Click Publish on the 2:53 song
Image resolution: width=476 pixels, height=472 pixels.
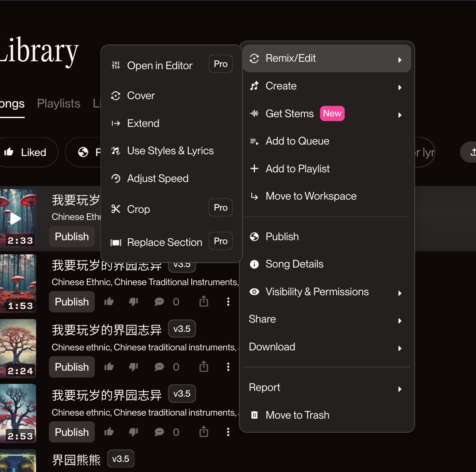pyautogui.click(x=72, y=432)
